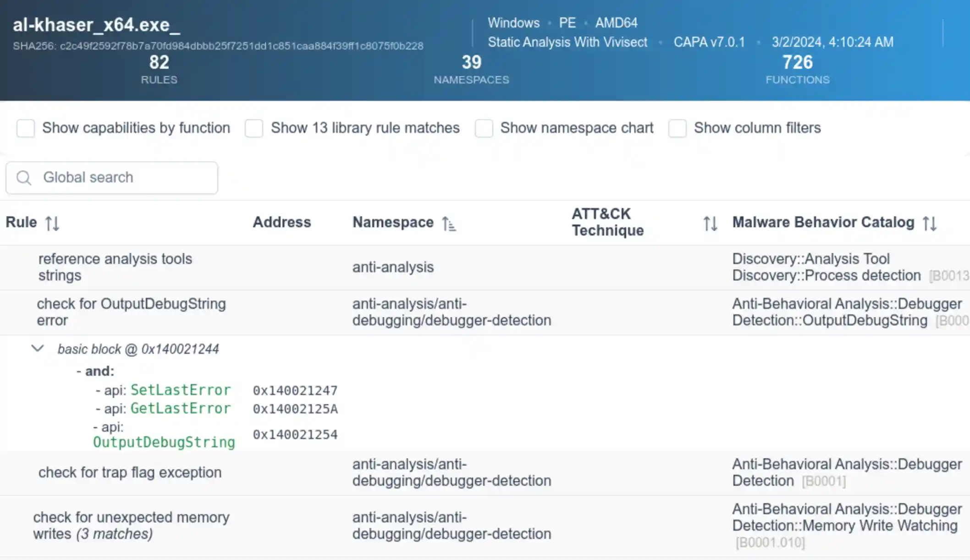Enable Show namespace chart

click(484, 128)
